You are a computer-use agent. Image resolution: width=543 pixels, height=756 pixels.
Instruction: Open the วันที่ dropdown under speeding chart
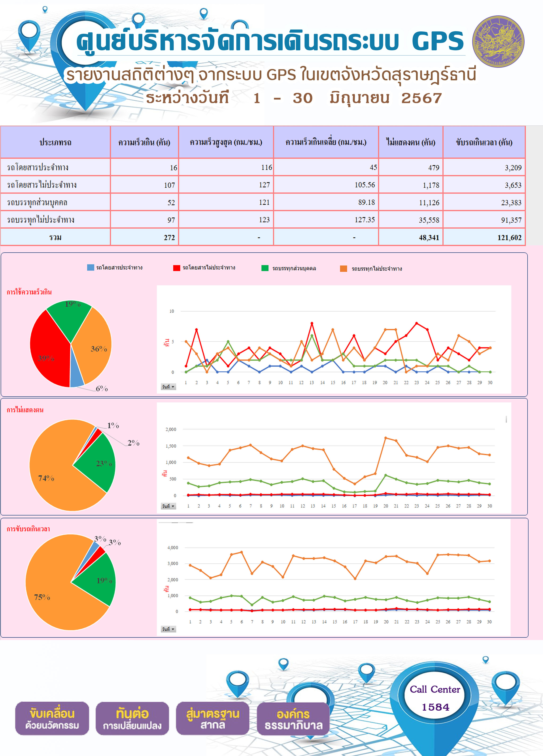(168, 387)
